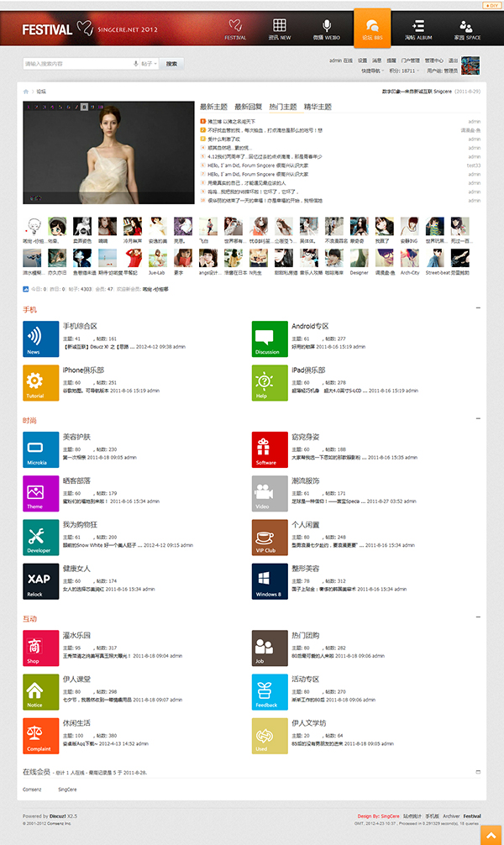Switch to the 最新回复 tab
The height and width of the screenshot is (845, 504).
(x=248, y=107)
